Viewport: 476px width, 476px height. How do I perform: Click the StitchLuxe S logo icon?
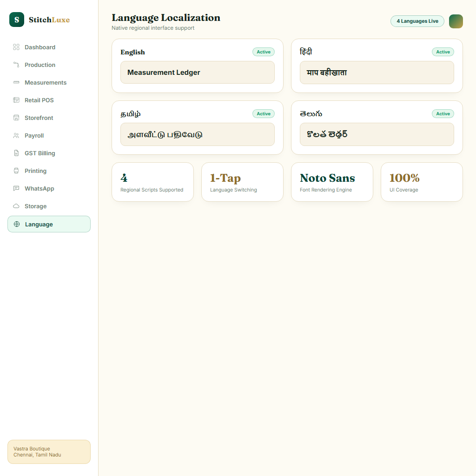click(x=17, y=20)
